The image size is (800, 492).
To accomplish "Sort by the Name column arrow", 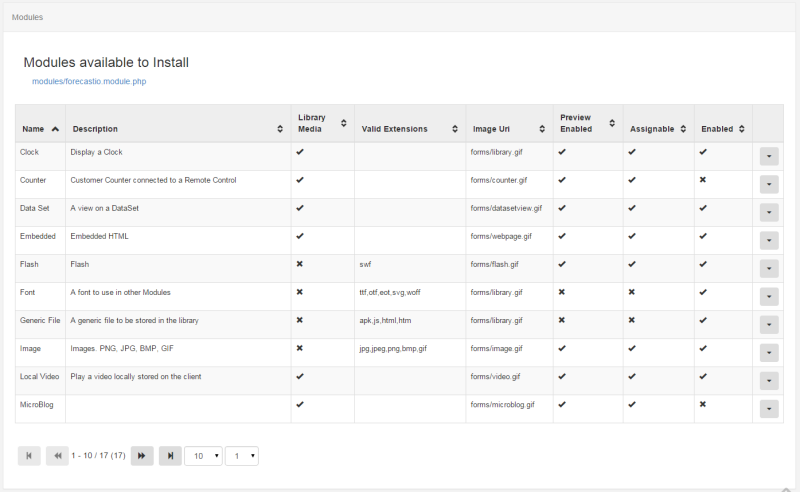I will pyautogui.click(x=55, y=129).
